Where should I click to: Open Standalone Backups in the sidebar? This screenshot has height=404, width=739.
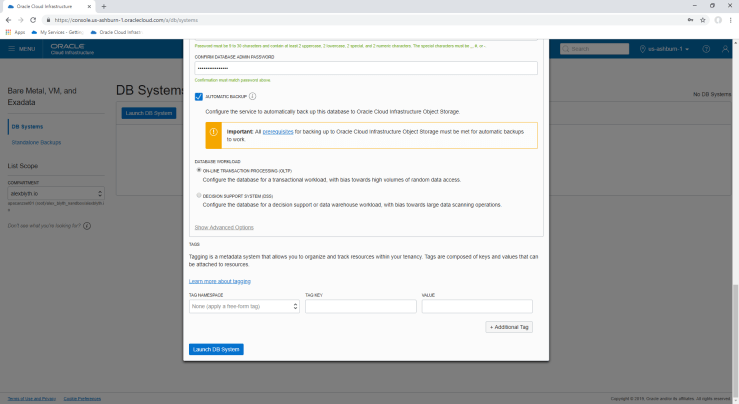(37, 142)
